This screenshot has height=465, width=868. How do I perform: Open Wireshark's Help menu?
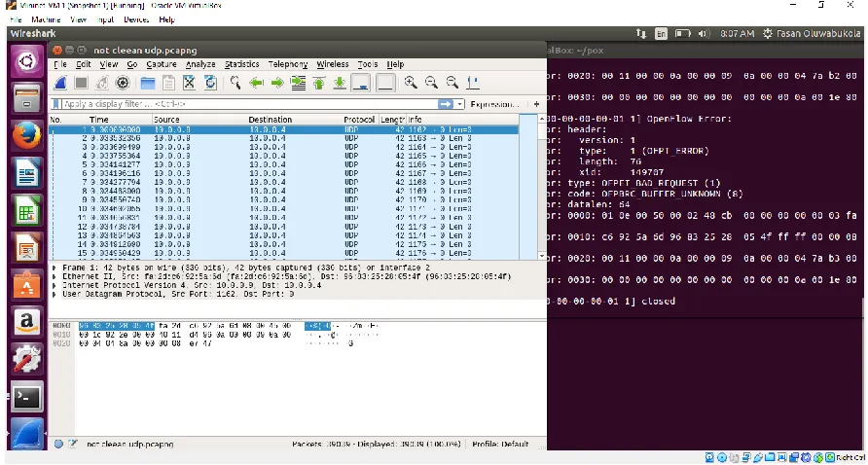(395, 64)
